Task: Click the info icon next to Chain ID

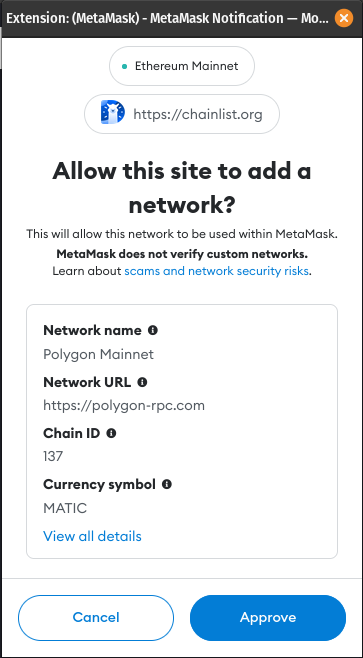Action: click(x=111, y=433)
